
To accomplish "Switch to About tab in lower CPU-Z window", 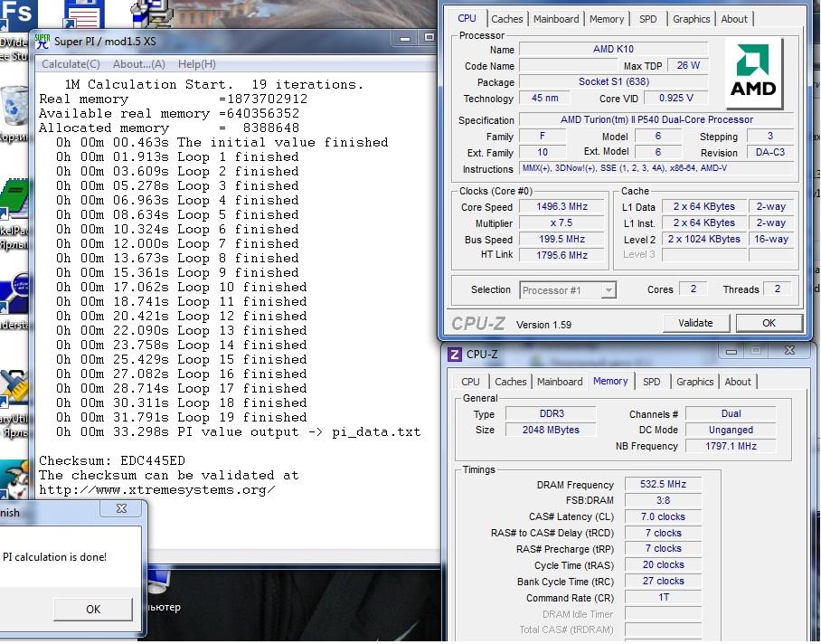I will coord(738,382).
